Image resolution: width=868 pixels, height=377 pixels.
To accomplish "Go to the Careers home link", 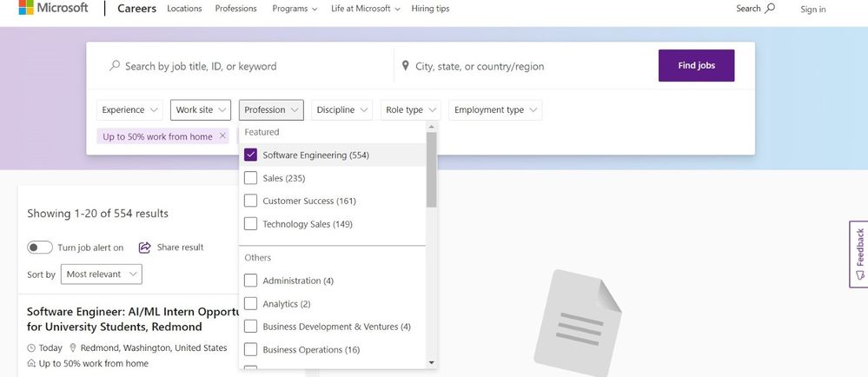I will (x=136, y=9).
